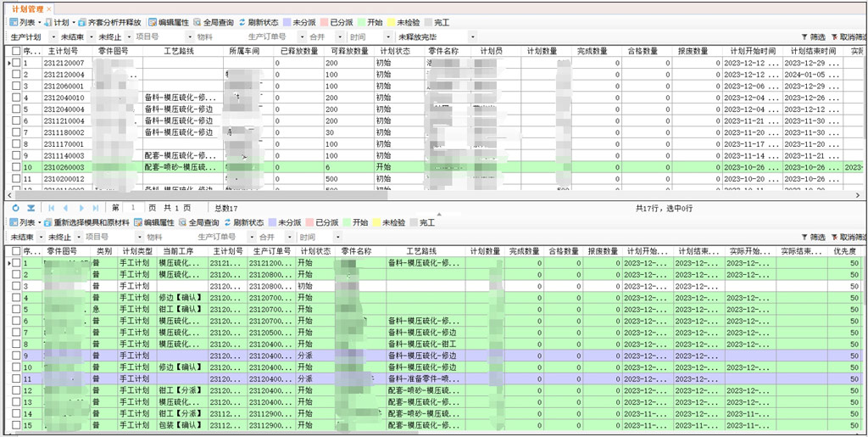Viewport: 868px width, 437px height.
Task: Click the page number input field
Action: (x=134, y=208)
